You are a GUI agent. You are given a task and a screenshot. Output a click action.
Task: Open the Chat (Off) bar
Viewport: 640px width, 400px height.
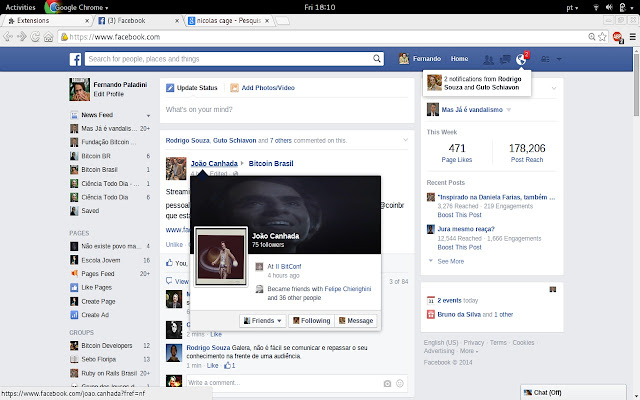(x=573, y=392)
